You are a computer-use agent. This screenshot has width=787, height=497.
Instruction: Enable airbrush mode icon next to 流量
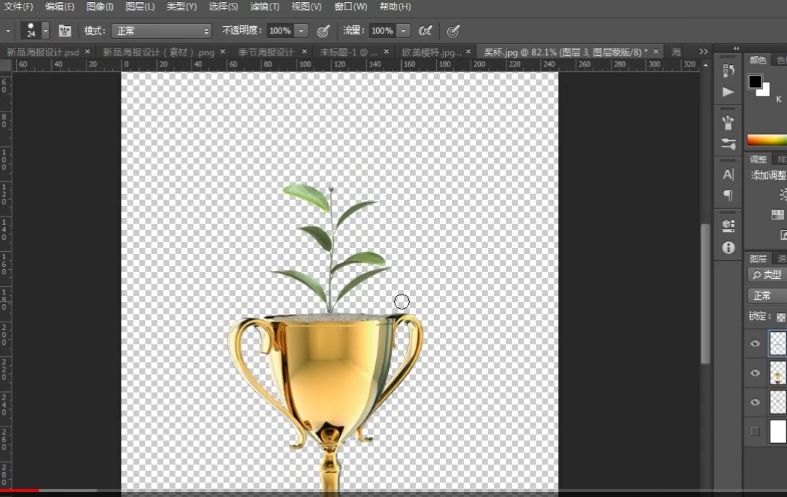(425, 31)
